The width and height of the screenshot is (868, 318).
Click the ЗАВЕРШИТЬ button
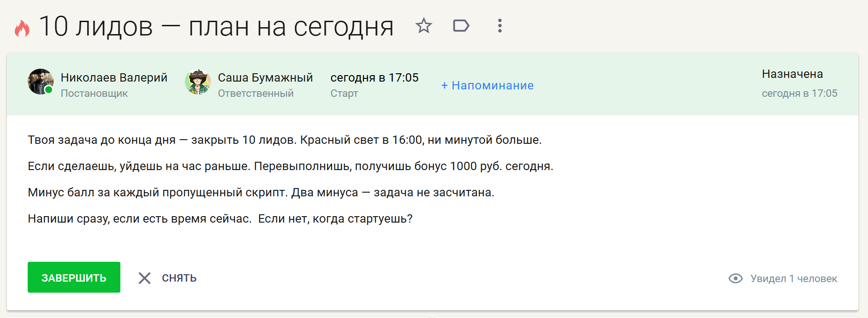(74, 277)
